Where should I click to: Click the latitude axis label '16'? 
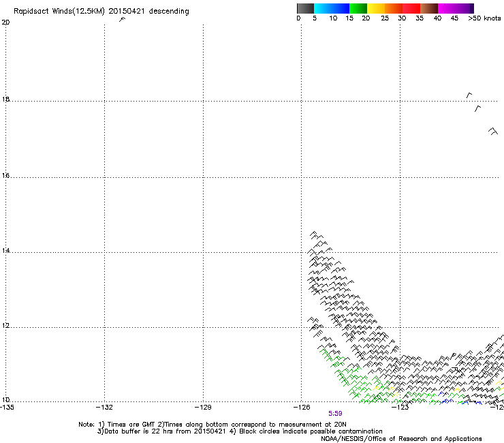(5, 175)
